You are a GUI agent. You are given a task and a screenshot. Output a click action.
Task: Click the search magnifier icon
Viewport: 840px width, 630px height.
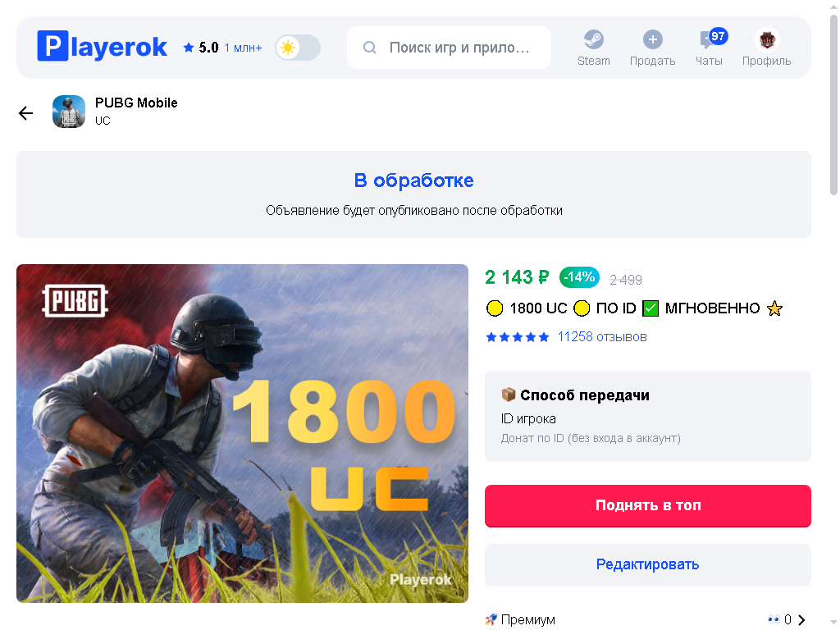[370, 48]
